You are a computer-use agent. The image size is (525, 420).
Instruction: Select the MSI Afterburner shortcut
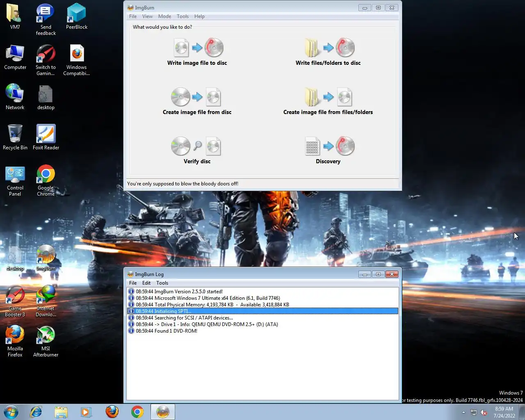click(46, 341)
